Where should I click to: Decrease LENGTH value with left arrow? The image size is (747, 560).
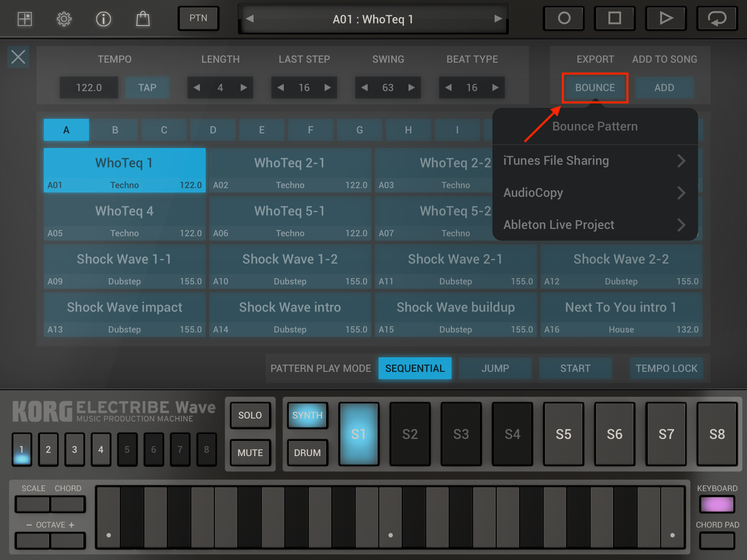tap(197, 87)
